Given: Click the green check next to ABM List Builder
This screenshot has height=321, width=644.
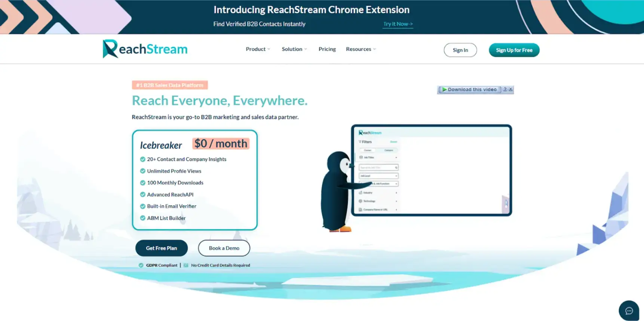Looking at the screenshot, I should 142,218.
